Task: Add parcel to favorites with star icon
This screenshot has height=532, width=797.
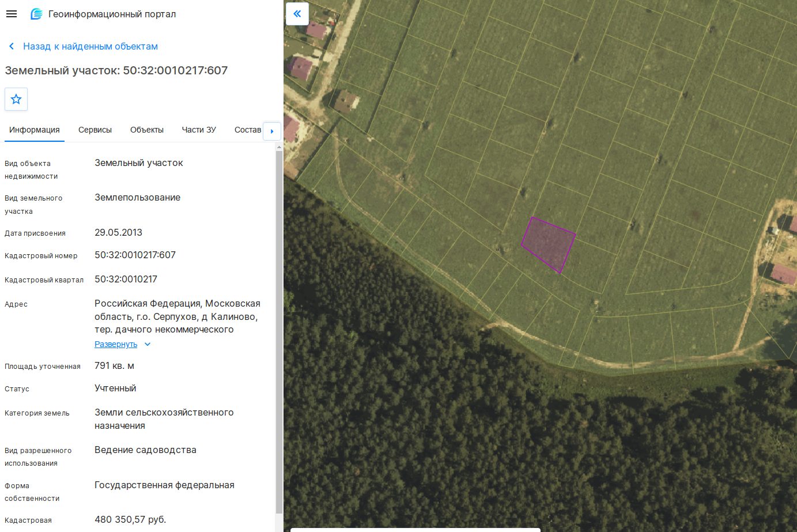Action: tap(16, 99)
